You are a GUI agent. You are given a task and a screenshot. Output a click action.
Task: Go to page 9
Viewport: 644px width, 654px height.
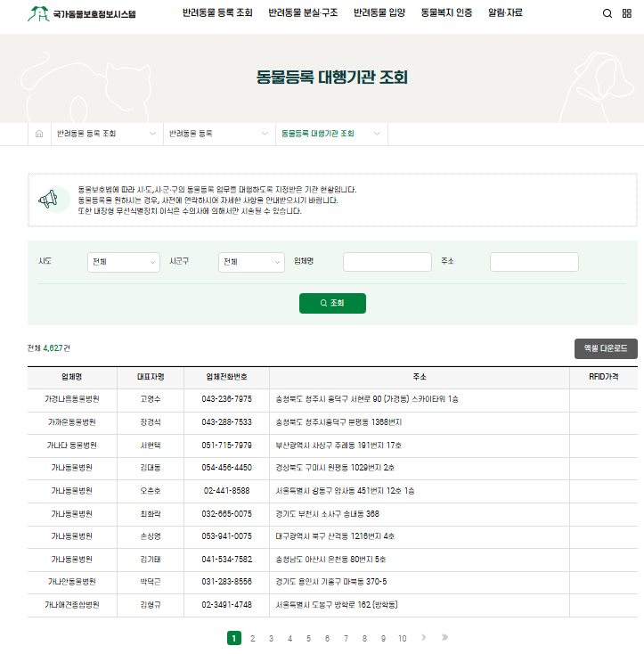tap(383, 638)
